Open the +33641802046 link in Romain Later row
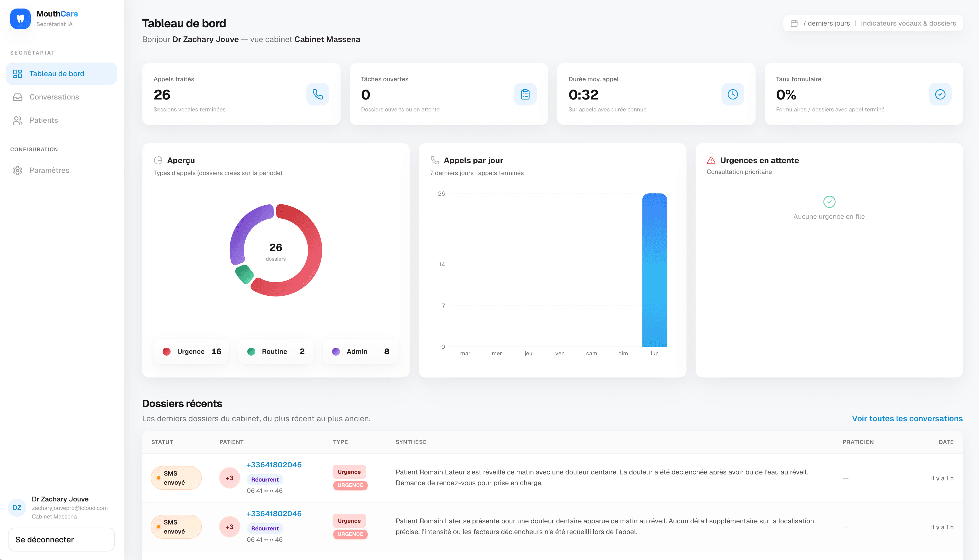The width and height of the screenshot is (979, 560). click(274, 513)
